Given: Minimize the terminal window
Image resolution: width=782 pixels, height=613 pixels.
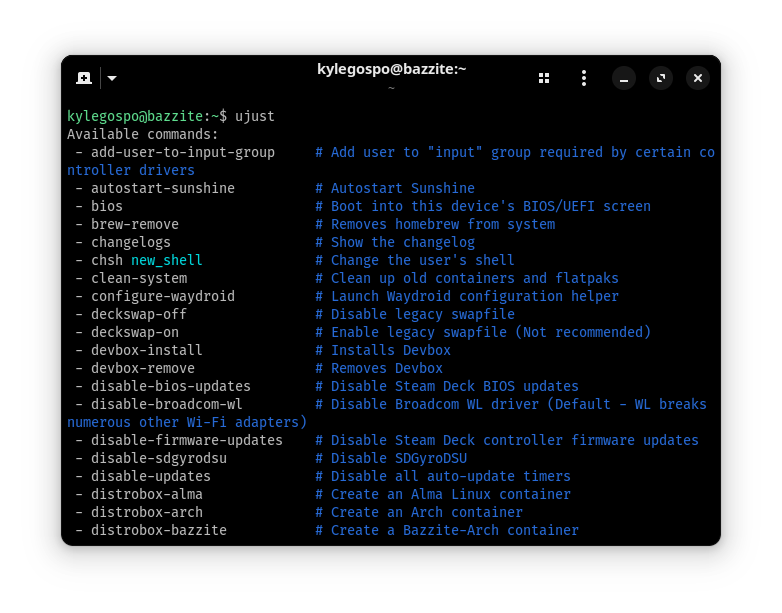Looking at the screenshot, I should [x=624, y=78].
